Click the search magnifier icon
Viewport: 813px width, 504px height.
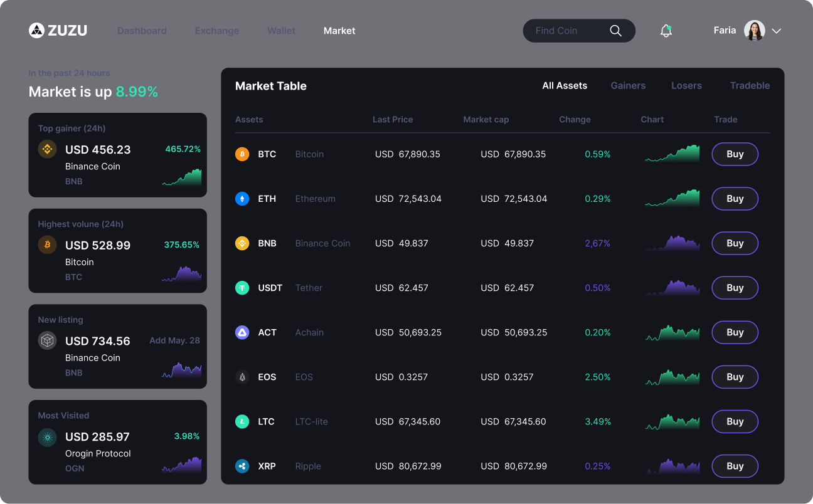coord(615,31)
